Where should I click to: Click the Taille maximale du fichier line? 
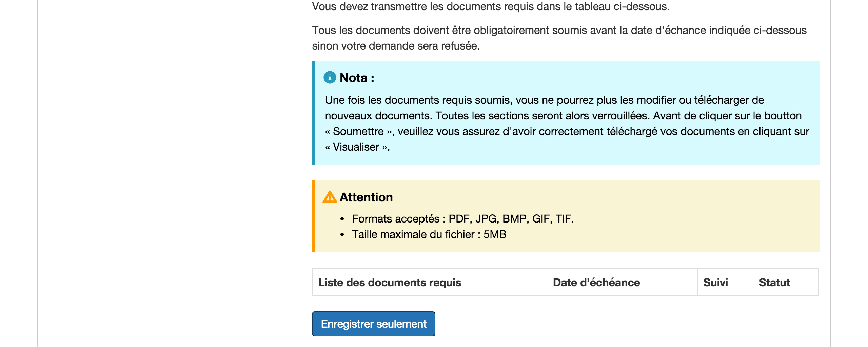(429, 234)
